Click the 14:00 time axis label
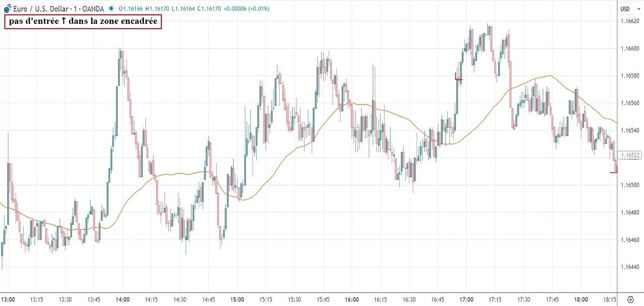 pos(123,300)
